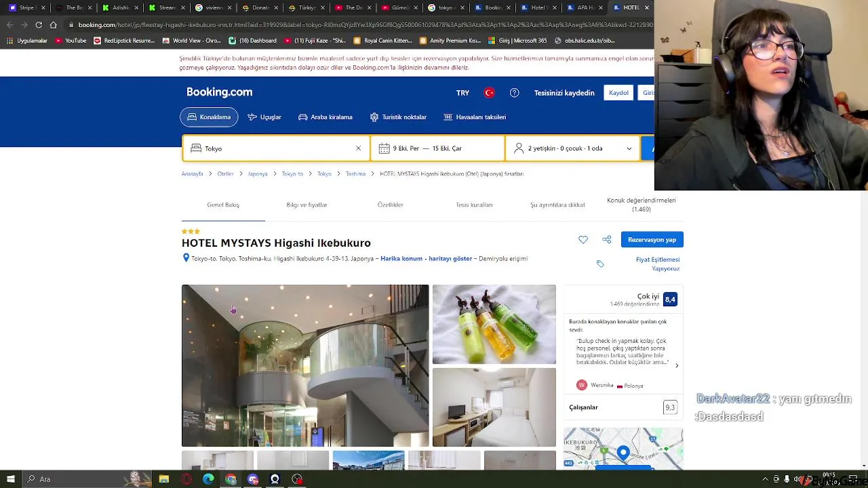Select the Konaklama tab
The image size is (868, 488).
pyautogui.click(x=209, y=117)
